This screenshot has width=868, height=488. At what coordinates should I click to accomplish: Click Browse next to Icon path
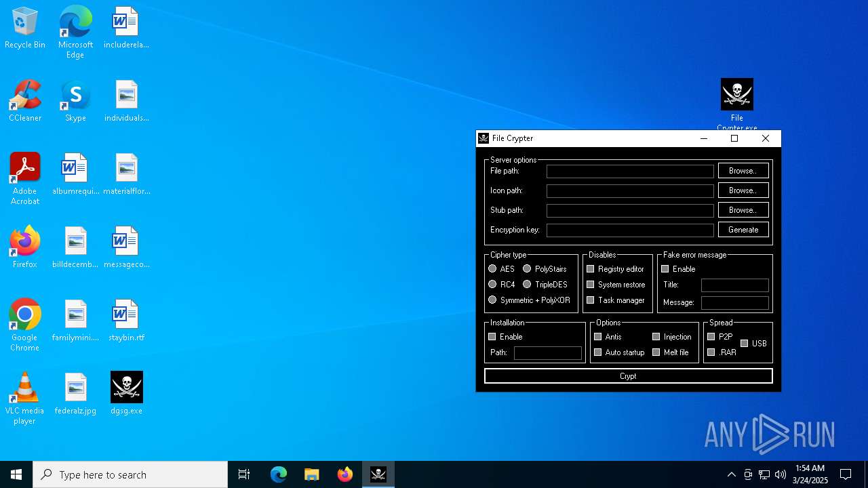click(743, 190)
